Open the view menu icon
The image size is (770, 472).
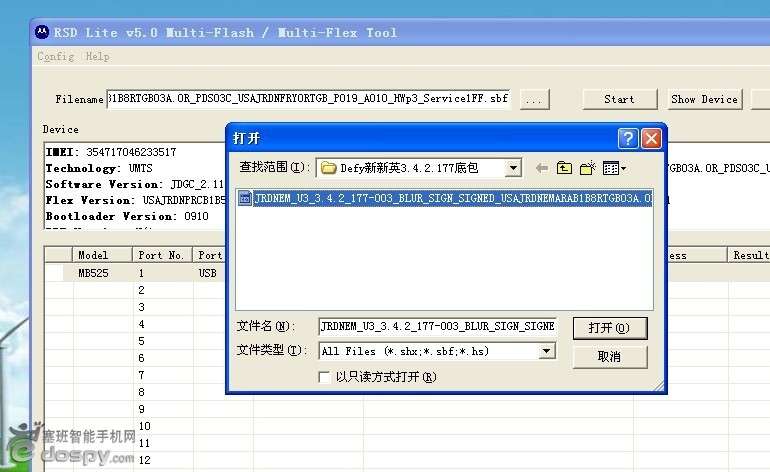613,168
